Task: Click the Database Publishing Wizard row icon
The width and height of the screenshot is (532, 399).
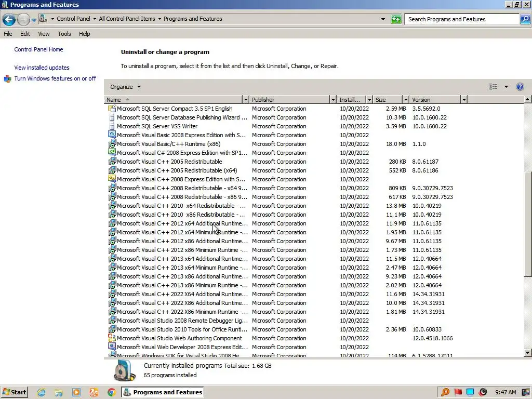Action: 112,117
